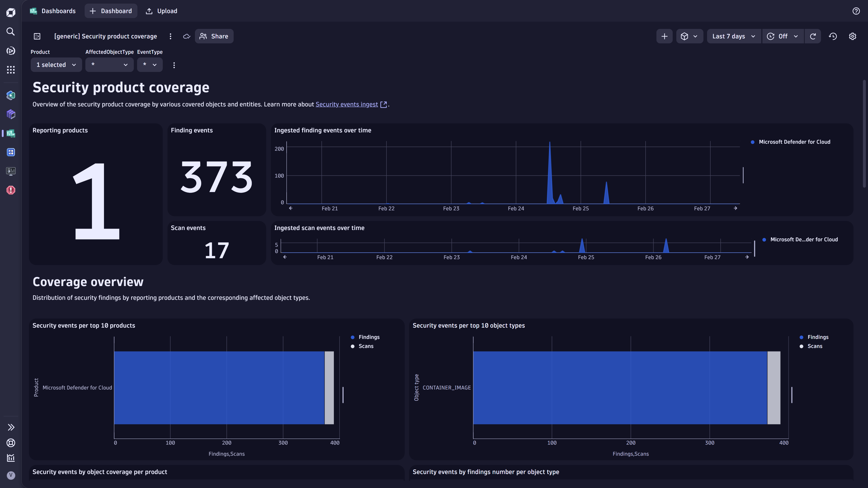The height and width of the screenshot is (488, 868).
Task: Open the Product 1 selected dropdown
Action: (56, 65)
